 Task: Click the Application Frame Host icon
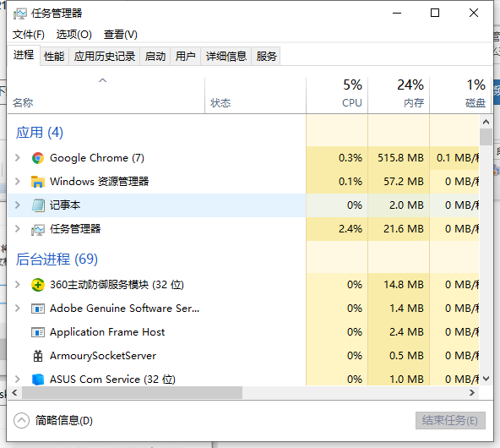[x=38, y=332]
